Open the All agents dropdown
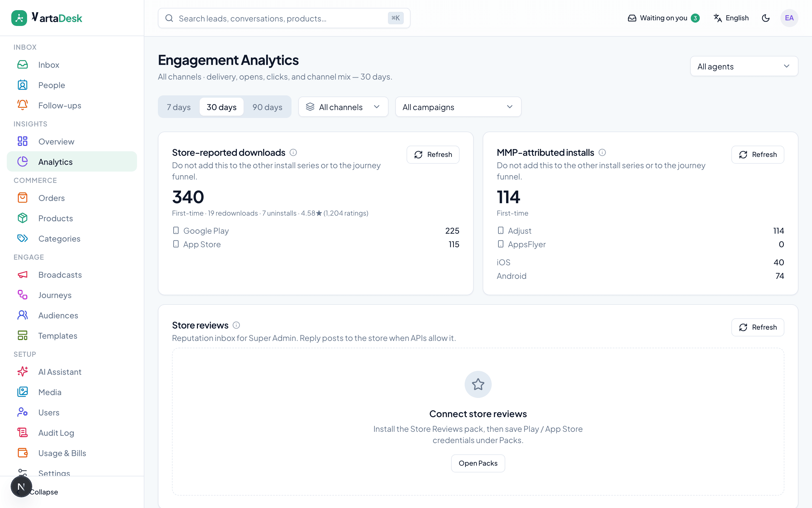The width and height of the screenshot is (812, 508). point(744,66)
